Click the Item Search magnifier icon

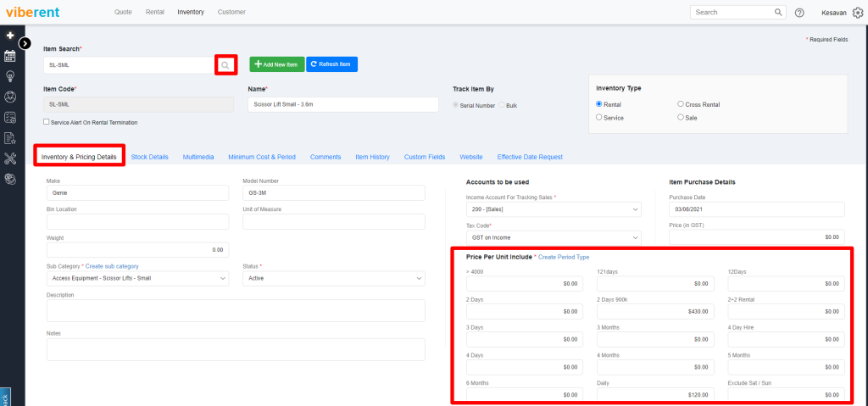[225, 64]
